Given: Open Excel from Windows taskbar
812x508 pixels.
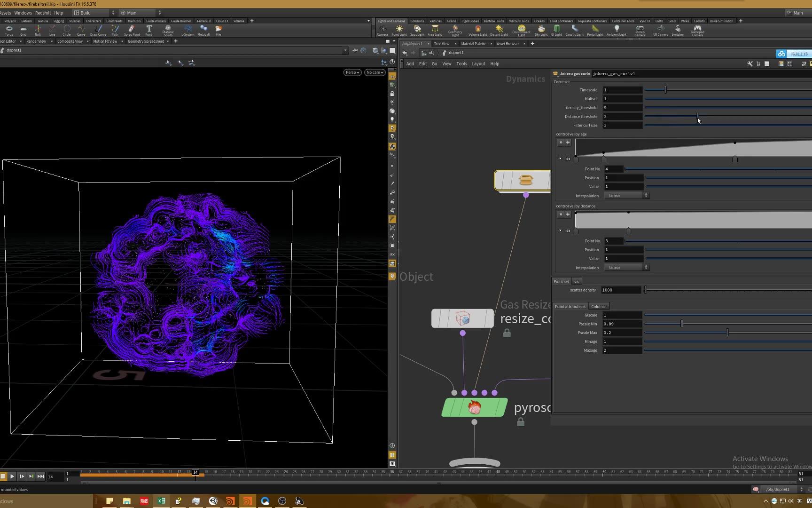Looking at the screenshot, I should (x=161, y=501).
